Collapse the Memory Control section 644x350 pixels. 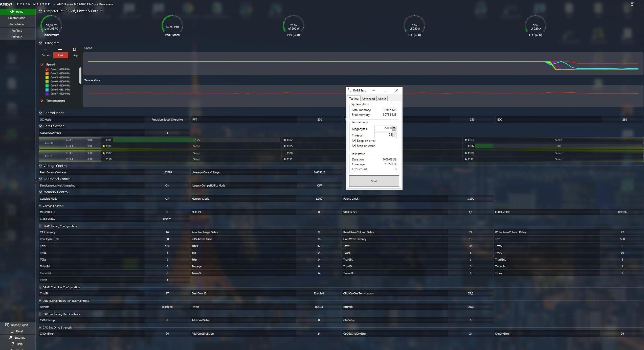(x=40, y=192)
